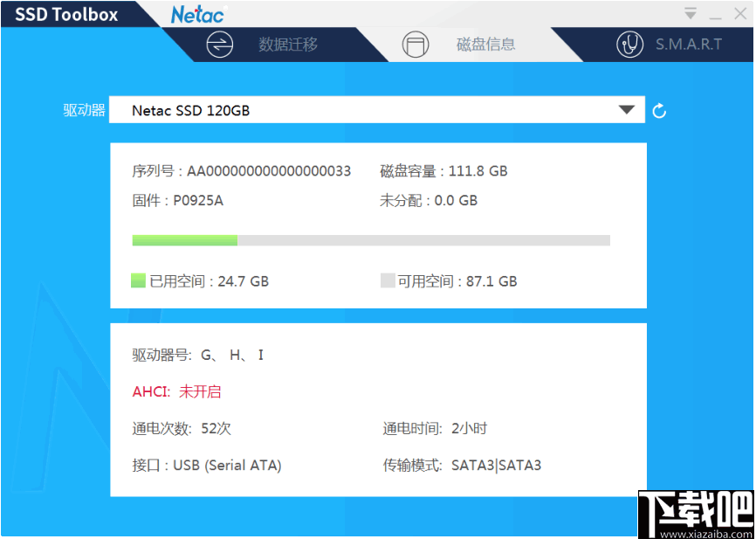Click the dropdown arrow beside Netac SSD 120GB
This screenshot has height=539, width=756.
point(627,110)
